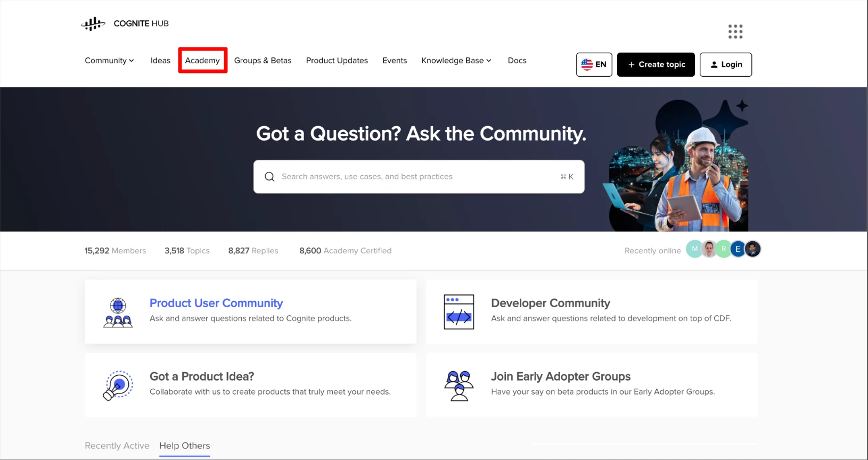Click the Early Adopter Groups people icon

point(459,385)
